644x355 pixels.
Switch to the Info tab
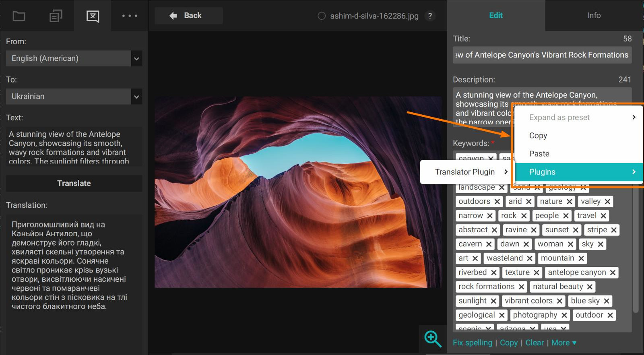(594, 15)
